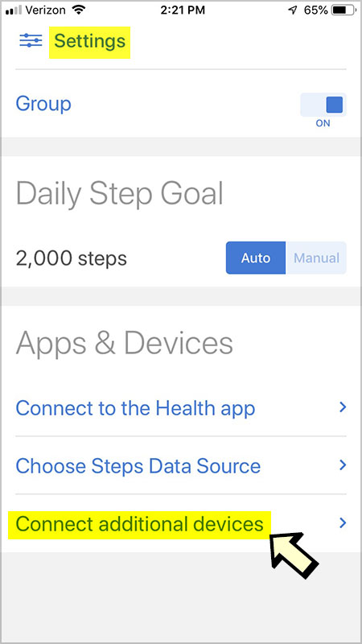
Task: Tap the battery indicator icon
Action: (x=343, y=10)
